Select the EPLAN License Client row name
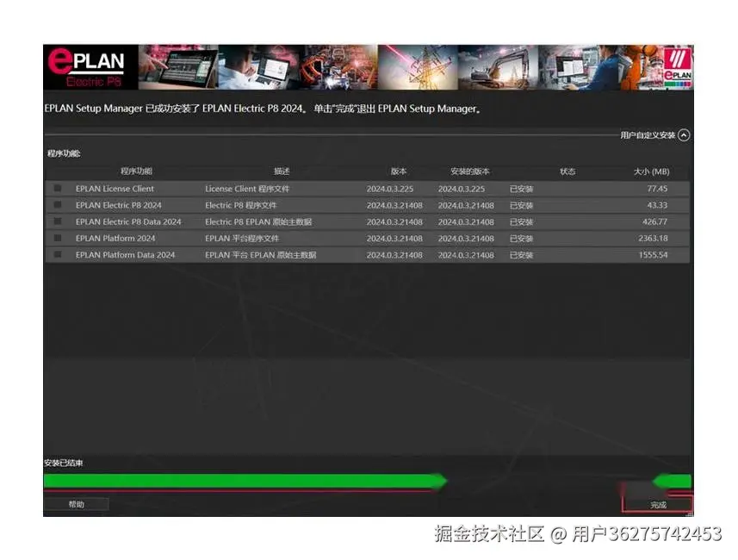The height and width of the screenshot is (560, 738). click(115, 189)
